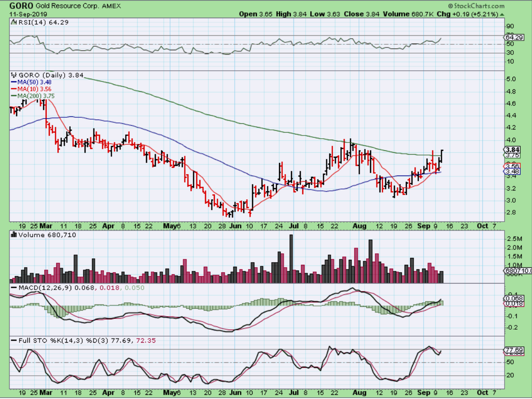Image resolution: width=532 pixels, height=399 pixels.
Task: Click the 30 label on the RSI axis
Action: click(x=510, y=53)
